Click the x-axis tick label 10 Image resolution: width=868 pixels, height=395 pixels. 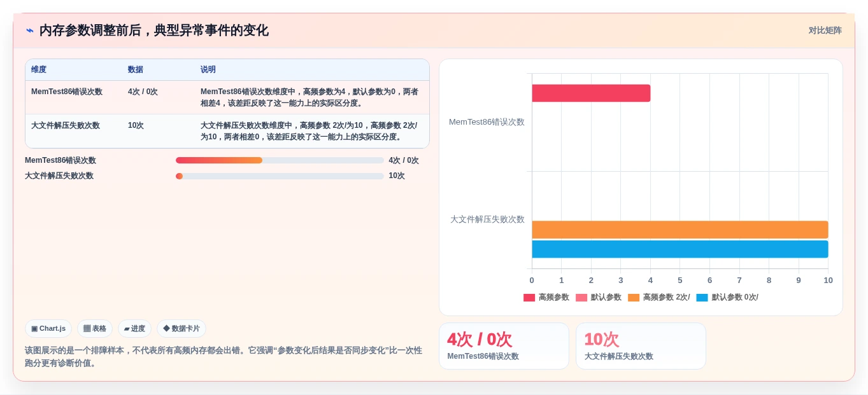point(828,281)
